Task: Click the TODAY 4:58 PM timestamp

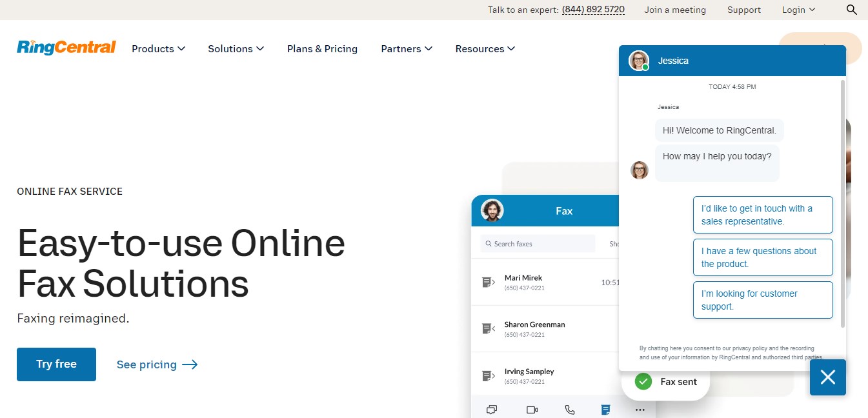Action: point(732,86)
